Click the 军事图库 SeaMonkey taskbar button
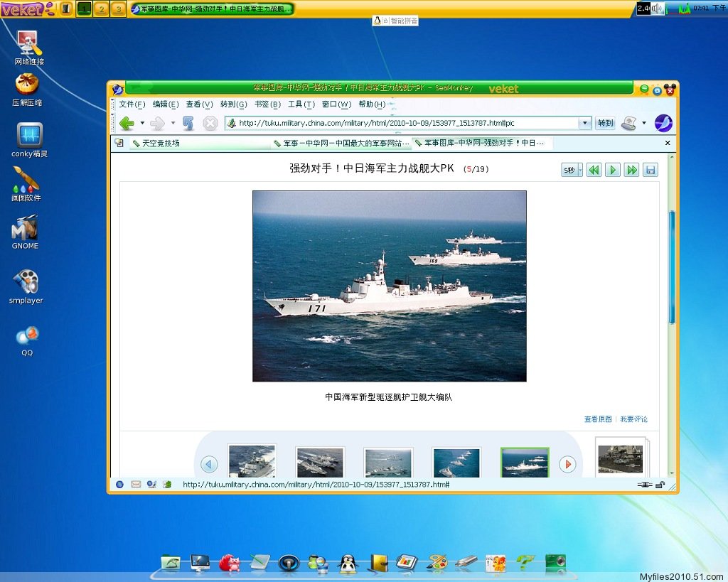Image resolution: width=728 pixels, height=582 pixels. point(212,9)
